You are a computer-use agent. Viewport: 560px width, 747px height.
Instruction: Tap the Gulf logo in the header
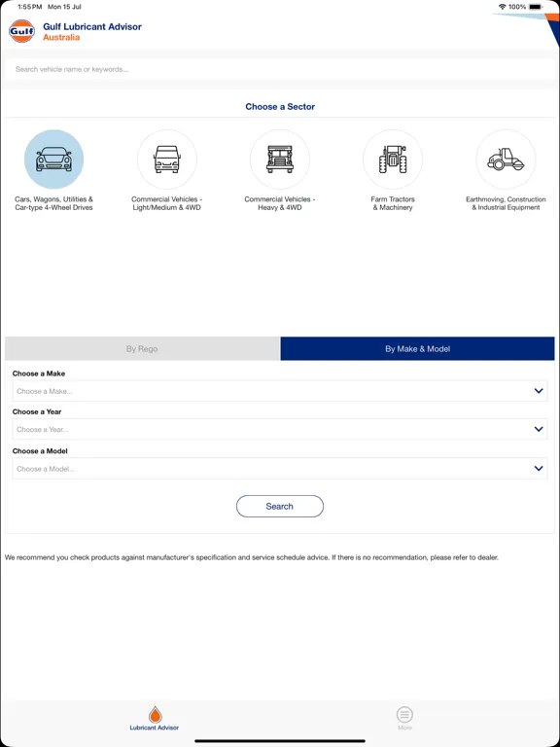coord(22,31)
